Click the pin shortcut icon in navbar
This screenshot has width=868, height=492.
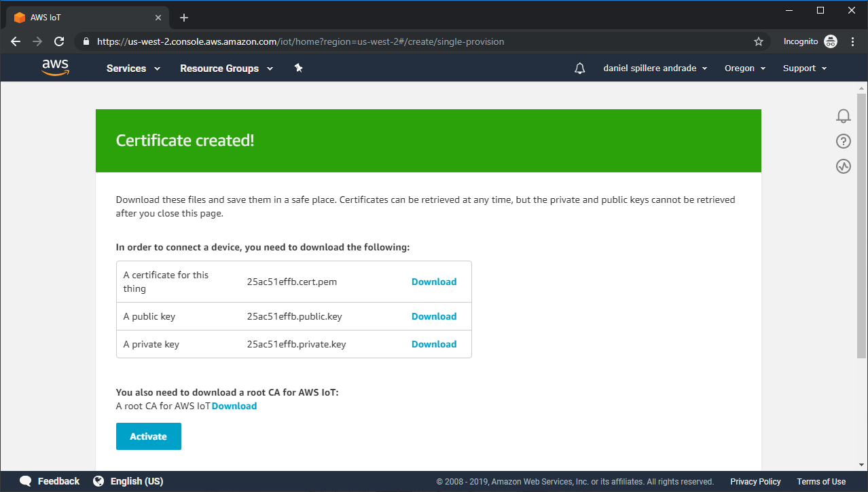pyautogui.click(x=298, y=68)
